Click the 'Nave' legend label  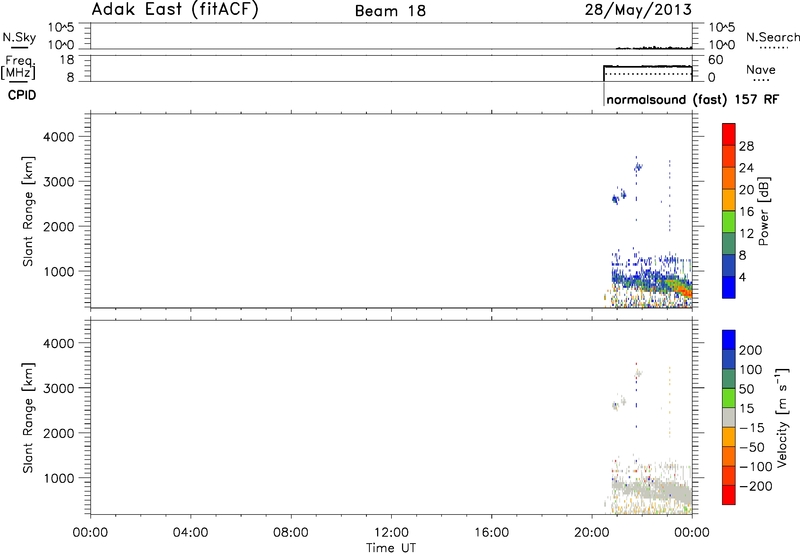click(x=761, y=69)
